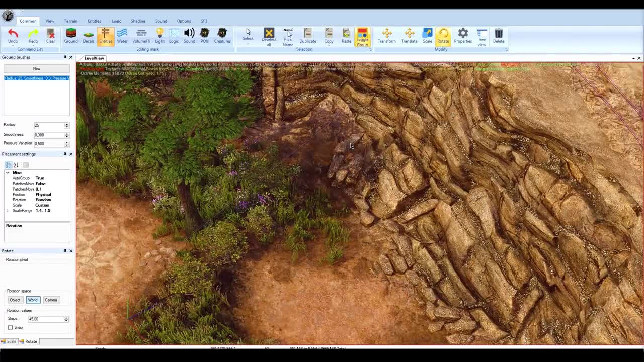Click the Deselect all icon

pos(269,33)
